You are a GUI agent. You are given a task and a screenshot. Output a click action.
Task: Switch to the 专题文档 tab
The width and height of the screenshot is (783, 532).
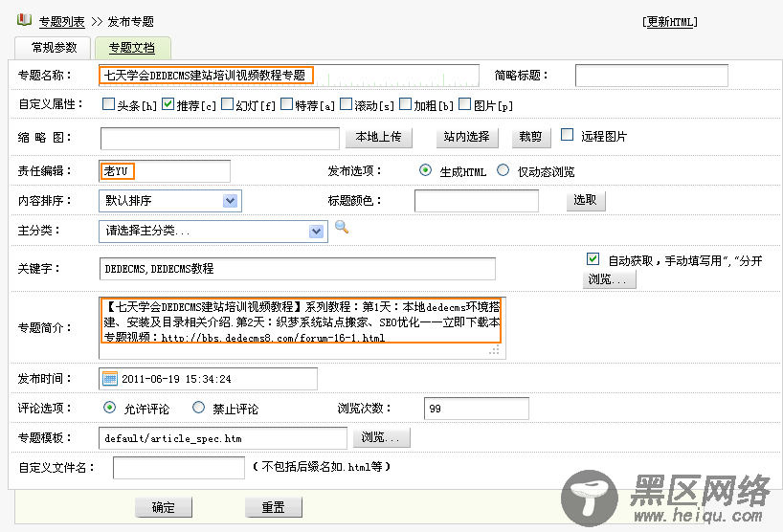click(132, 48)
